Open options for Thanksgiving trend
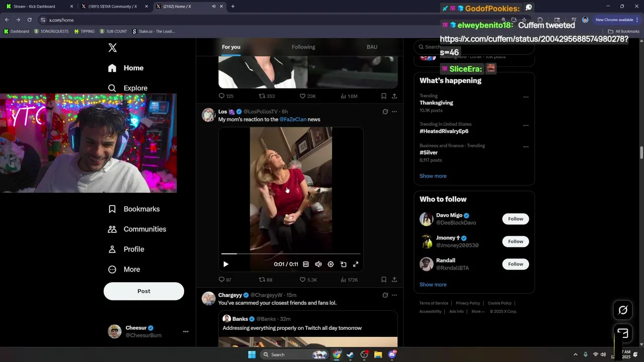644x362 pixels. pos(526,97)
